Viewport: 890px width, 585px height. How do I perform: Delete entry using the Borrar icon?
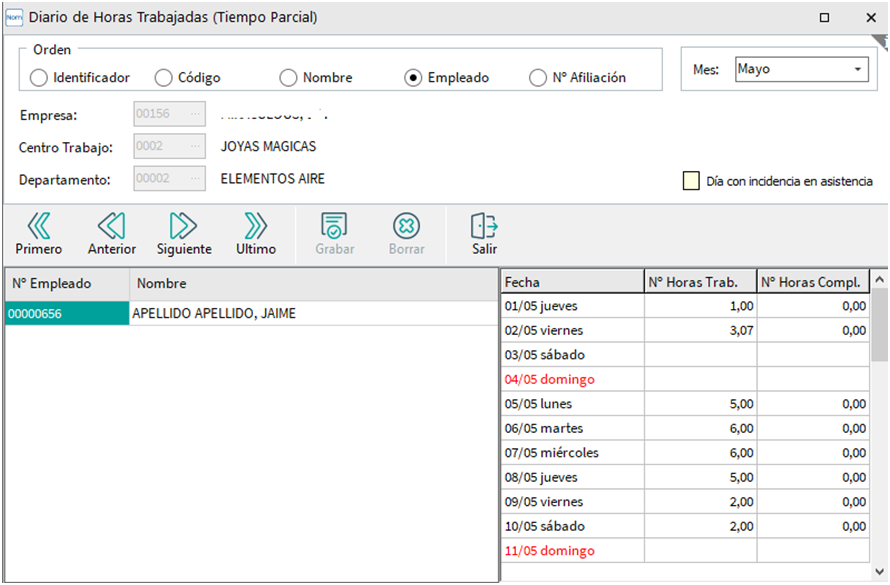(x=406, y=225)
